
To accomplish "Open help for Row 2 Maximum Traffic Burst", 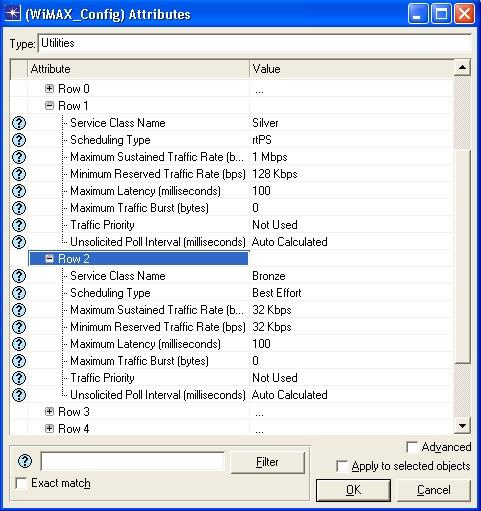I will 19,361.
